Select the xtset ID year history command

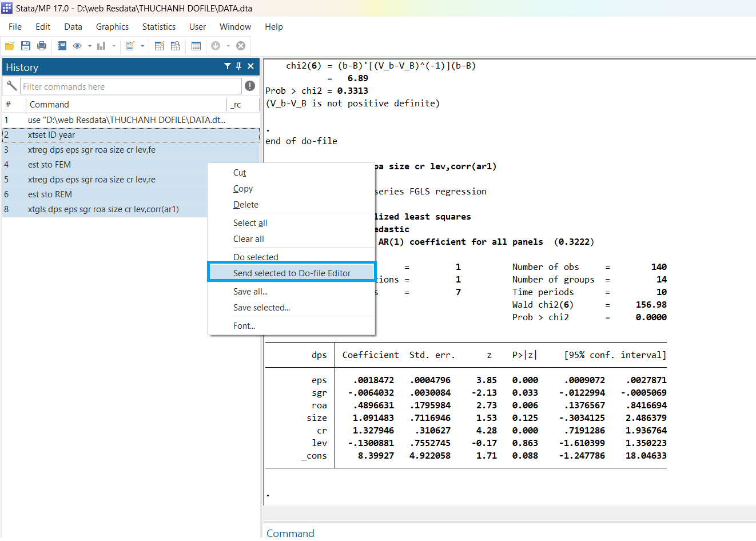(x=51, y=135)
